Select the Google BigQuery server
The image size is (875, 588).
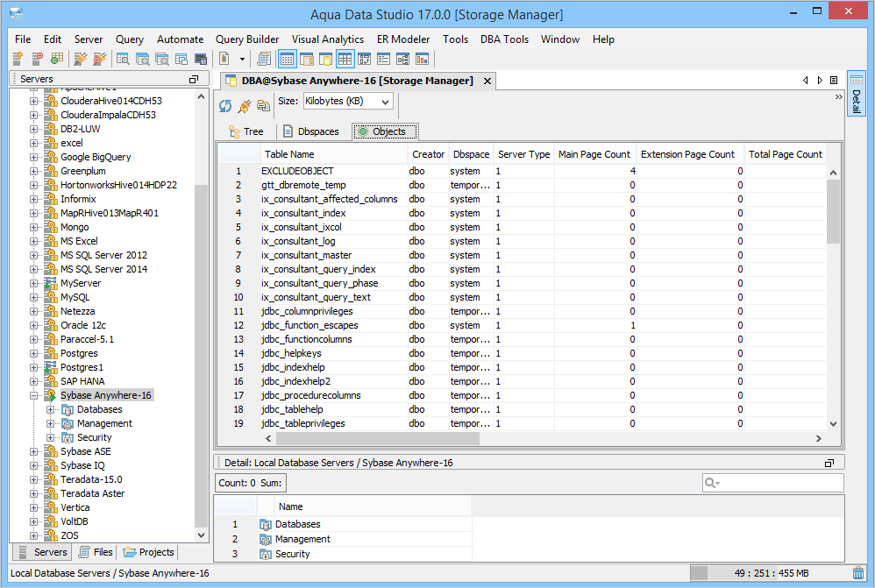[x=96, y=158]
